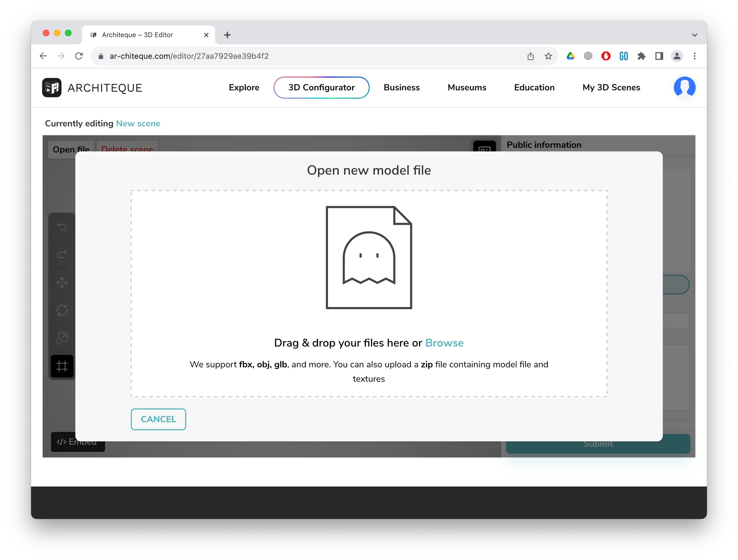The width and height of the screenshot is (738, 560).
Task: Bookmark page with the star icon
Action: pos(548,56)
